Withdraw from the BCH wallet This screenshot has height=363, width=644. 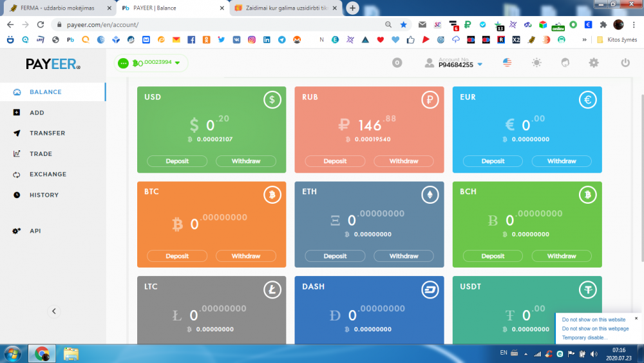coord(562,256)
